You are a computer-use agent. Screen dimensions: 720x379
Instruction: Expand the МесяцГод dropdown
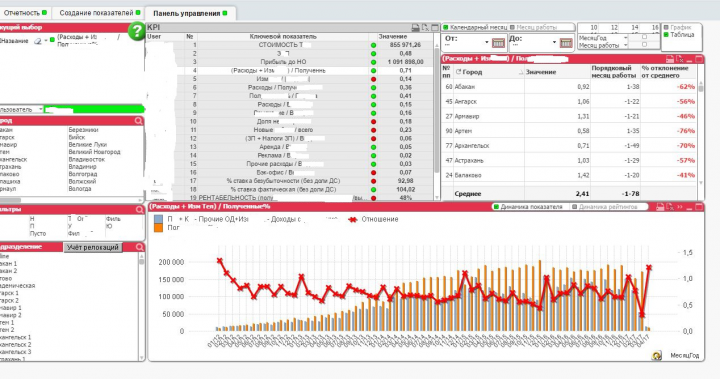(625, 38)
